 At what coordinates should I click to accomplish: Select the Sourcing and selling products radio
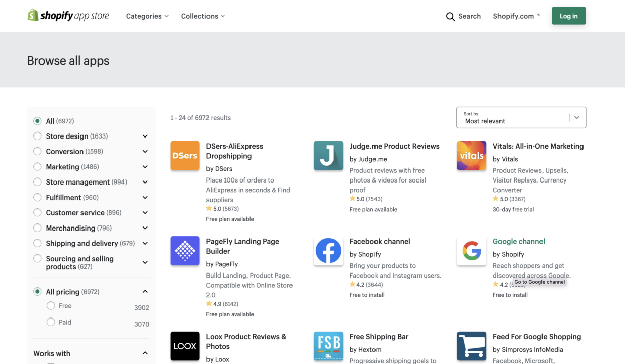click(x=37, y=259)
